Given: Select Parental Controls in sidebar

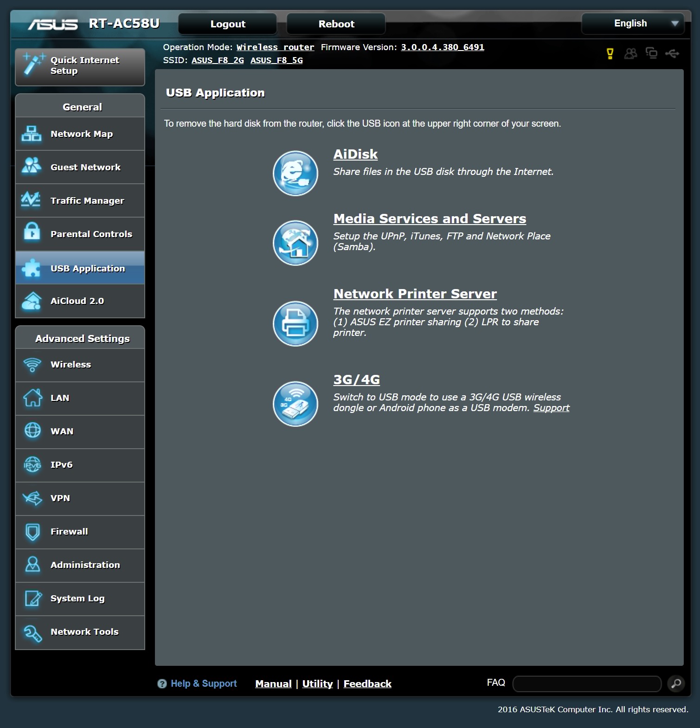Looking at the screenshot, I should 80,234.
